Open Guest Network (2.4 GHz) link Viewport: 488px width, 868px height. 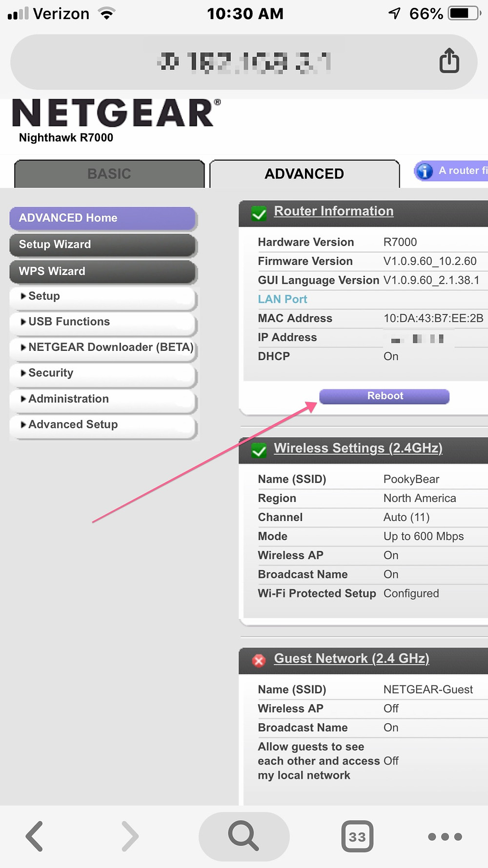(x=351, y=659)
